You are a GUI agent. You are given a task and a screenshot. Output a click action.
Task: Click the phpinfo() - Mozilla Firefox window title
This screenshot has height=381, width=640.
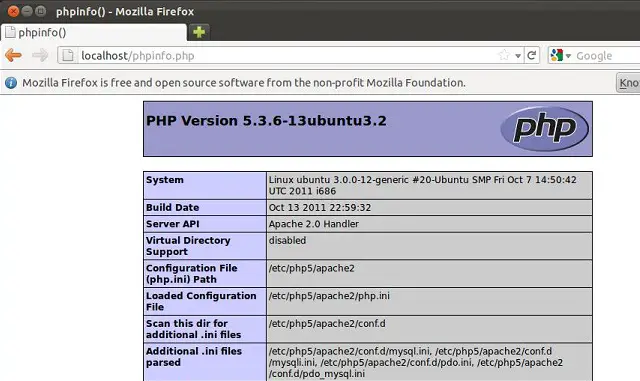pos(125,11)
